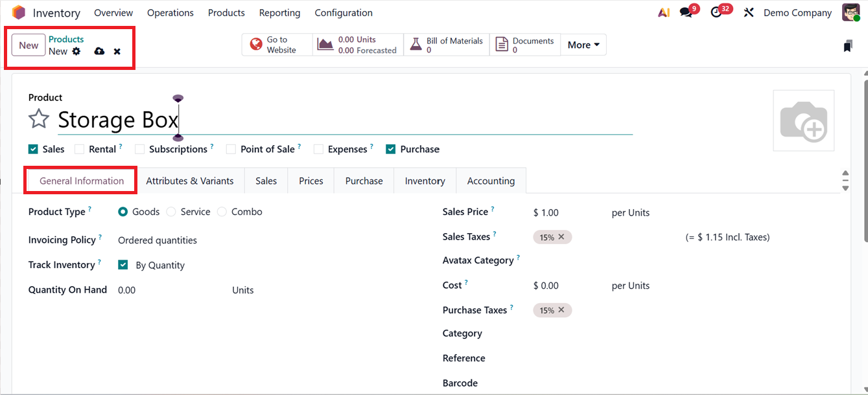Switch to the Attributes & Variants tab
Screen dimensions: 868x395
tap(190, 181)
